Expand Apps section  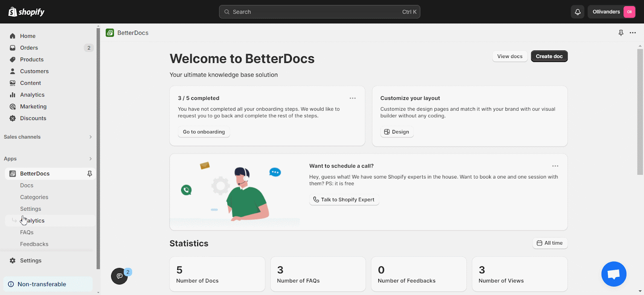pos(48,159)
